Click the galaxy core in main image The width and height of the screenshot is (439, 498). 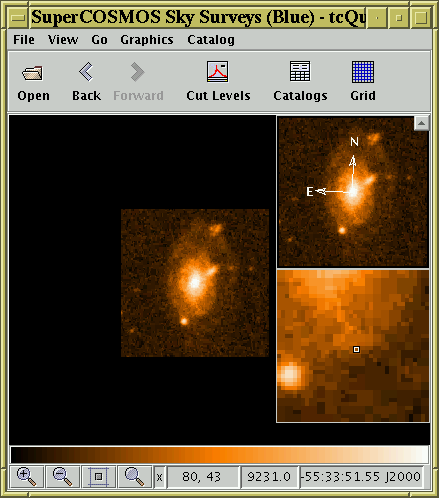(195, 283)
